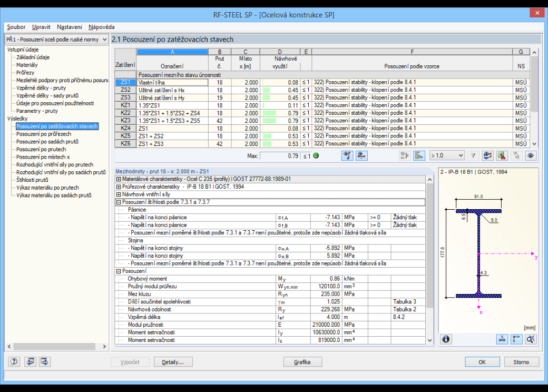Select the KZ2 load combination row

(125, 113)
